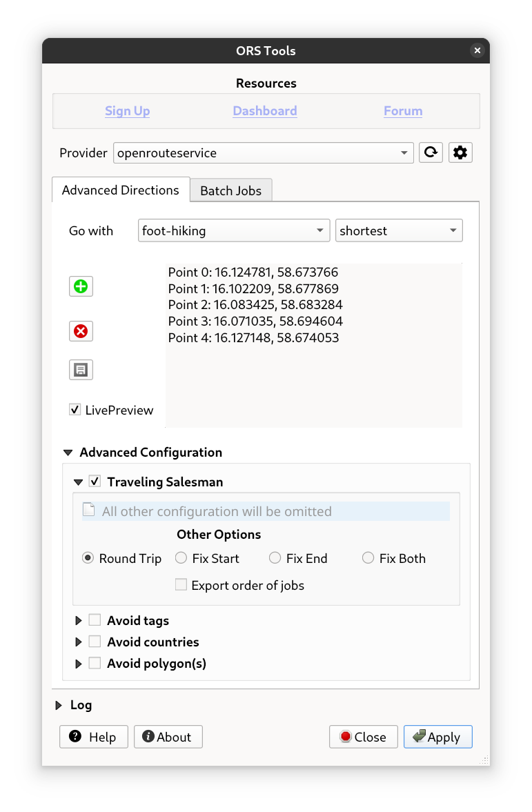
Task: Switch to the Batch Jobs tab
Action: [230, 190]
